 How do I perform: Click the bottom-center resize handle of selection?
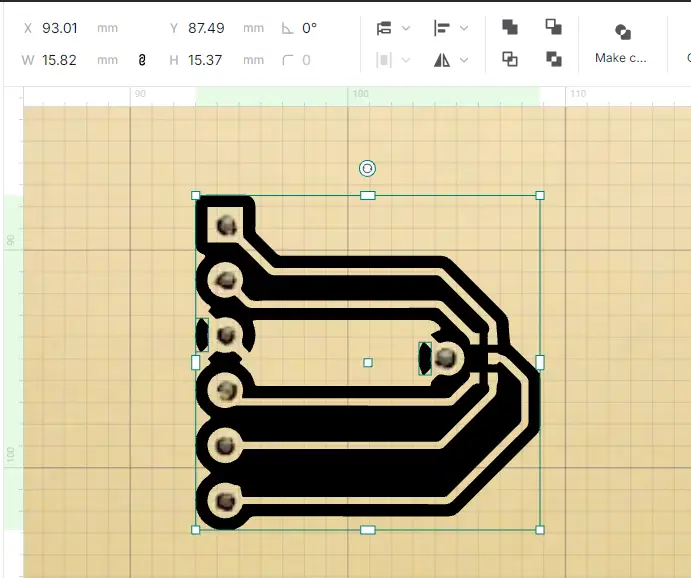367,529
